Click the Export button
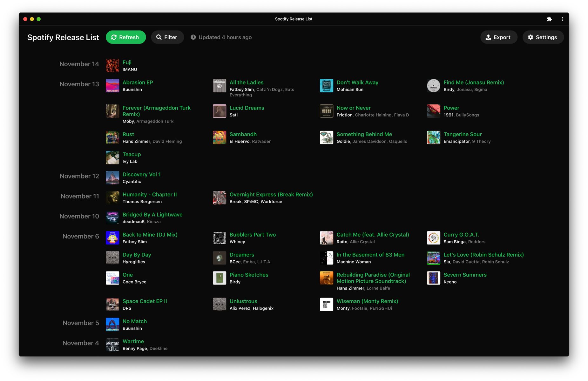588x381 pixels. [498, 37]
